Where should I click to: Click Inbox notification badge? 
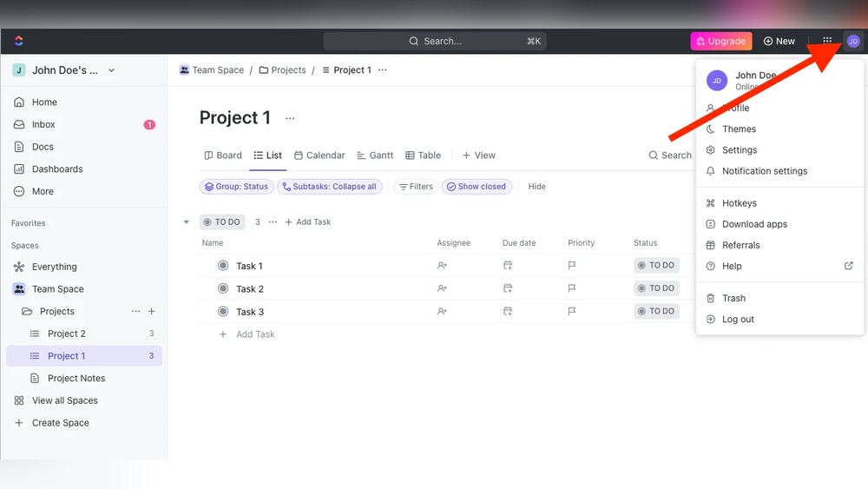click(x=149, y=124)
